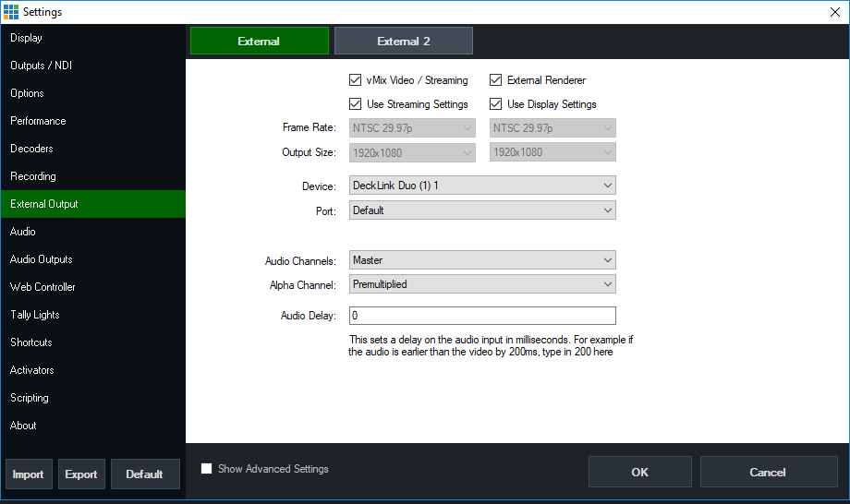Expand the Port dropdown
The width and height of the screenshot is (850, 504).
(481, 210)
